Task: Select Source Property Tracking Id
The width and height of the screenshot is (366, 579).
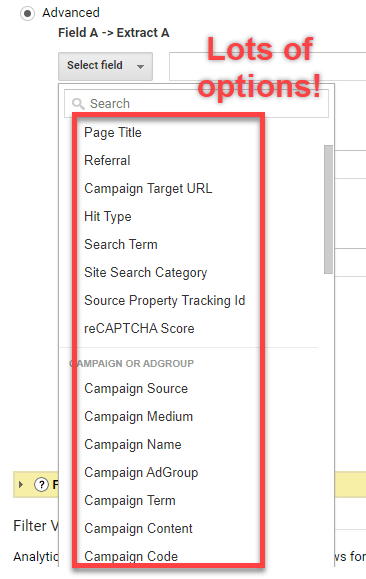Action: click(x=164, y=301)
